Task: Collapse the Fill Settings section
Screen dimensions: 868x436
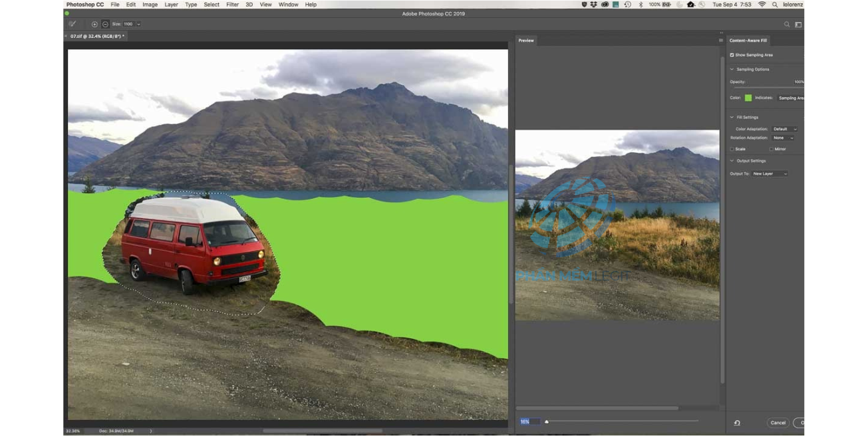Action: point(732,117)
